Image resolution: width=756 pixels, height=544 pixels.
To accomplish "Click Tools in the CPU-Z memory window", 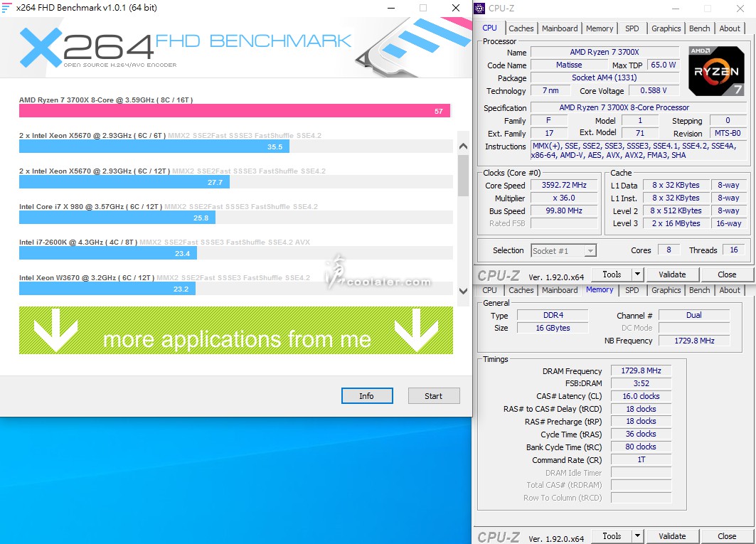I will point(612,535).
